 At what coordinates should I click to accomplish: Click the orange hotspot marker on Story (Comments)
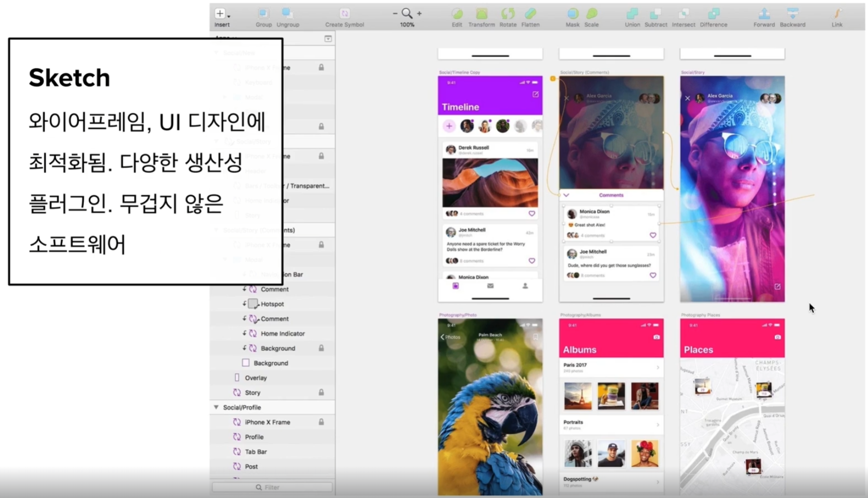click(553, 78)
